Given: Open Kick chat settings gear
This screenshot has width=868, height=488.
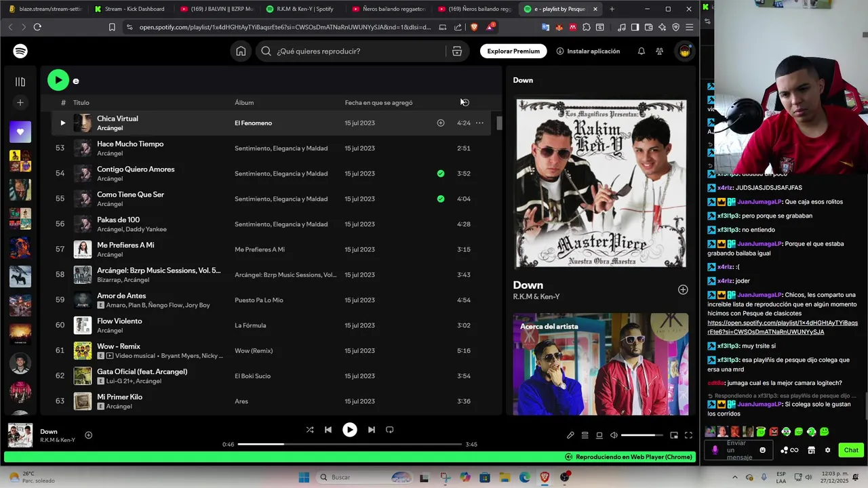Looking at the screenshot, I should tap(827, 450).
